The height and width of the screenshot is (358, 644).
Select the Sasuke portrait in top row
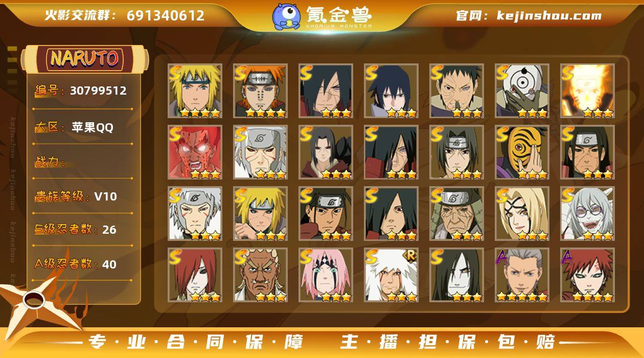[x=392, y=91]
